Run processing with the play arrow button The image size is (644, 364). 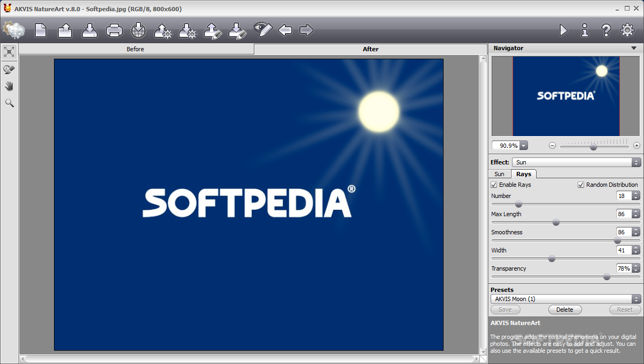563,30
